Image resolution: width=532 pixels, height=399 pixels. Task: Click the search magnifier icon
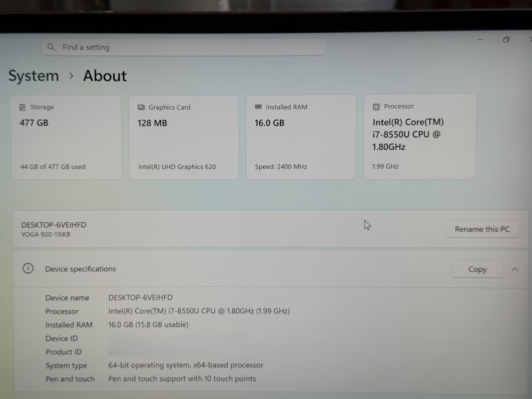click(51, 47)
